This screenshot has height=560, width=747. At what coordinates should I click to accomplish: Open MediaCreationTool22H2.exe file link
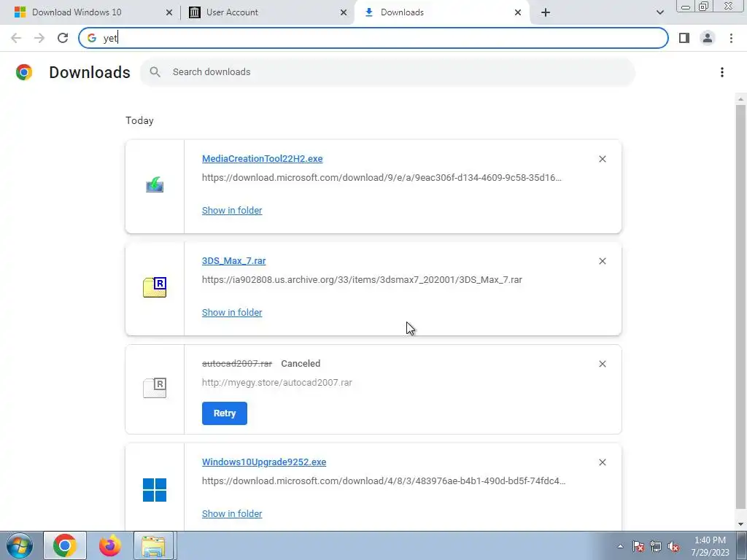[262, 158]
